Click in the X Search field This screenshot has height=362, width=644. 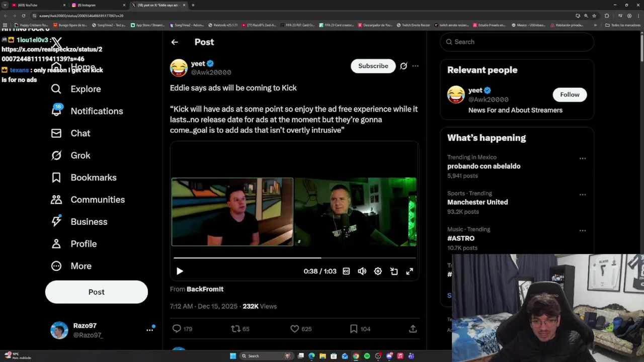pyautogui.click(x=517, y=42)
